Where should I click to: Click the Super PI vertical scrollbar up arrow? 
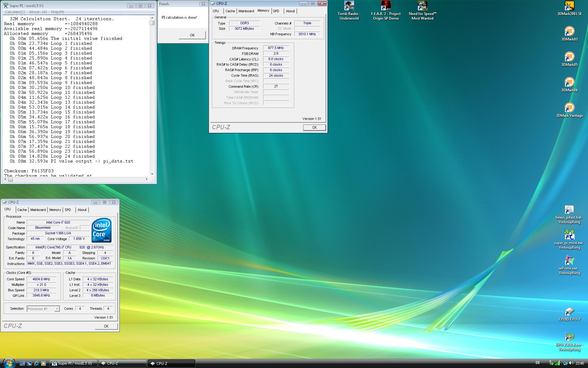[152, 18]
